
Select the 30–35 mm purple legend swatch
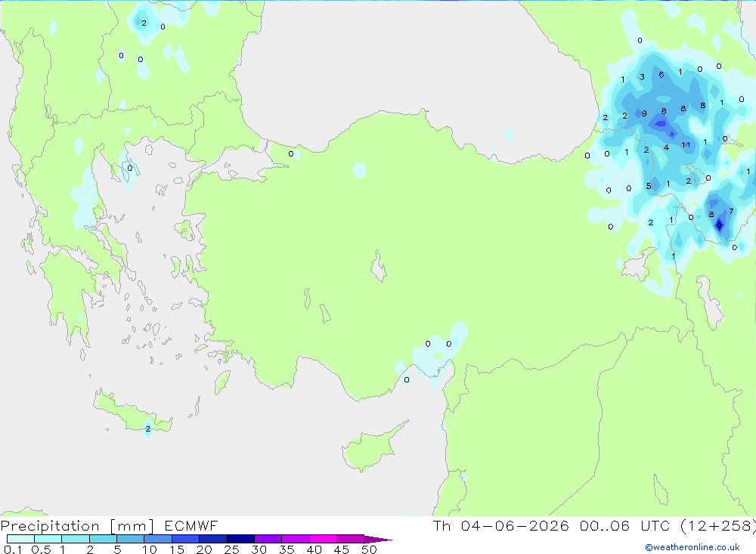tap(268, 539)
